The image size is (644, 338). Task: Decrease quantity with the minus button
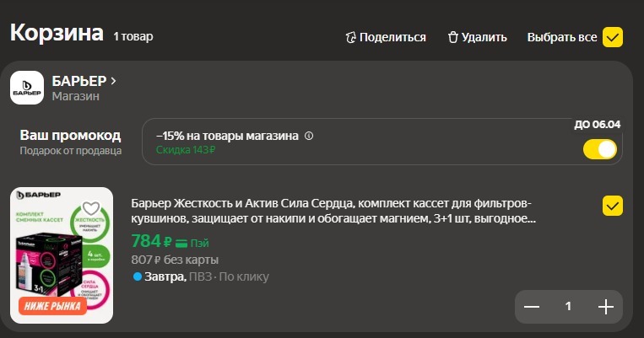click(x=532, y=307)
